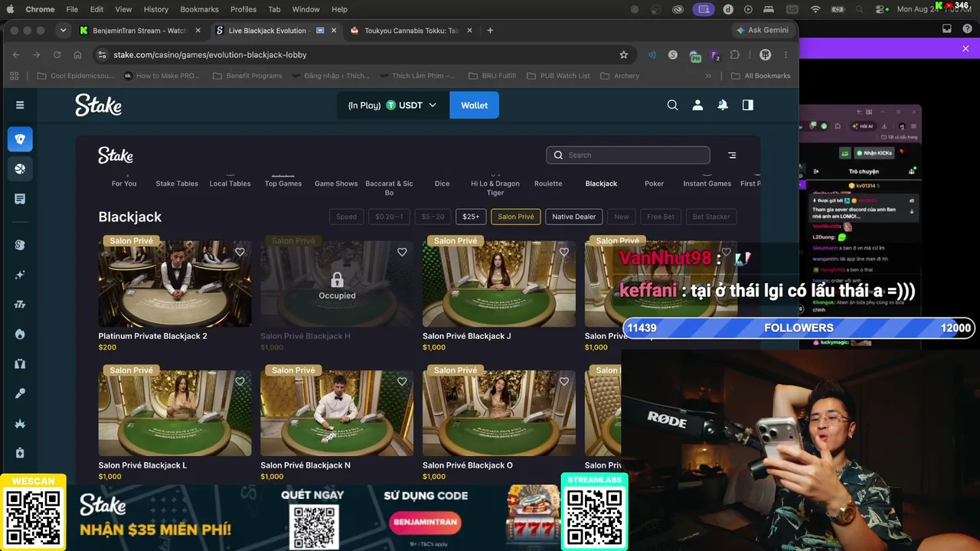This screenshot has height=551, width=980.
Task: Open Chrome Extensions puzzle icon
Action: [735, 55]
